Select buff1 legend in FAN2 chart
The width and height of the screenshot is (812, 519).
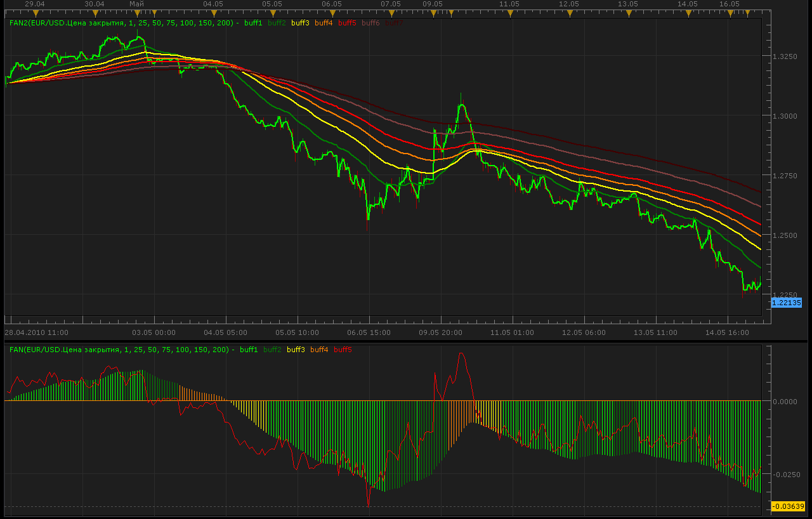click(x=254, y=23)
